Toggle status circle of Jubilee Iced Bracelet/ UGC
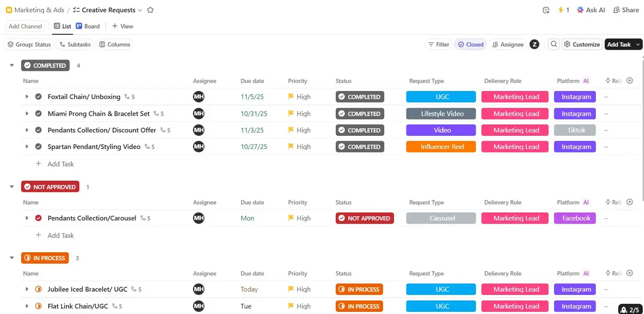The height and width of the screenshot is (314, 644). [39, 289]
